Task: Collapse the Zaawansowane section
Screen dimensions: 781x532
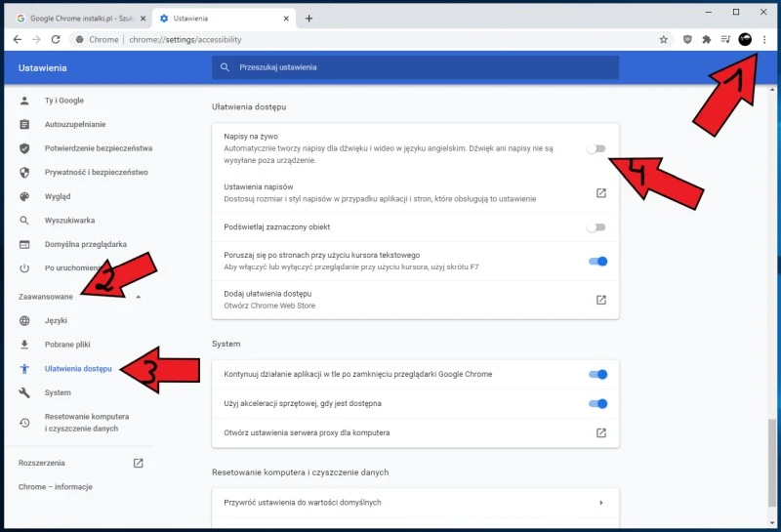Action: pos(138,297)
